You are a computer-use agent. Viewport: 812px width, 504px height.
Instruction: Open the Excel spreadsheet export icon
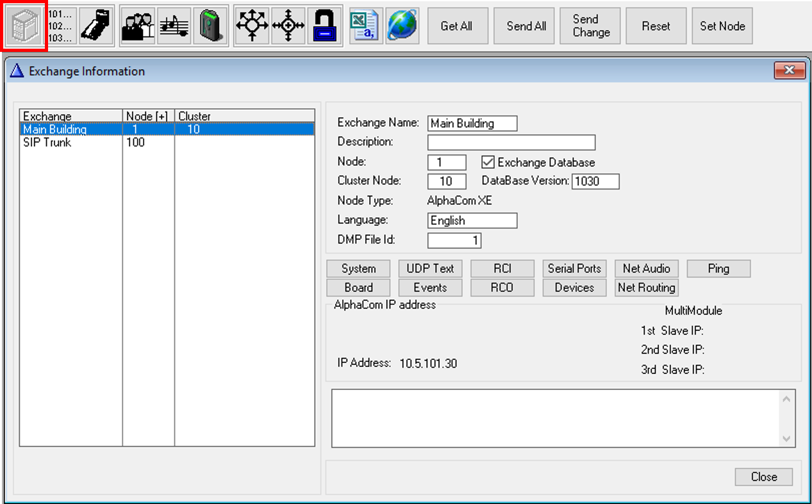coord(366,26)
